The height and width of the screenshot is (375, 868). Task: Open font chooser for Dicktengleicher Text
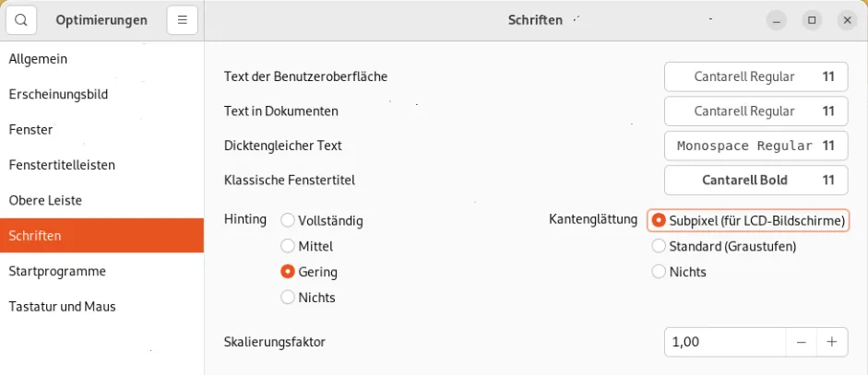[755, 146]
